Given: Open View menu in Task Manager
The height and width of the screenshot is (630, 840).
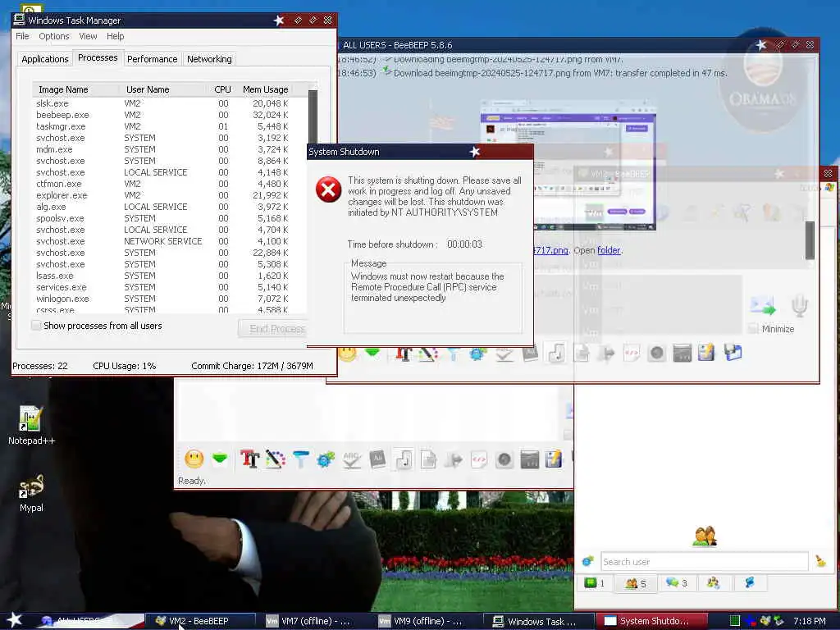Looking at the screenshot, I should 88,36.
